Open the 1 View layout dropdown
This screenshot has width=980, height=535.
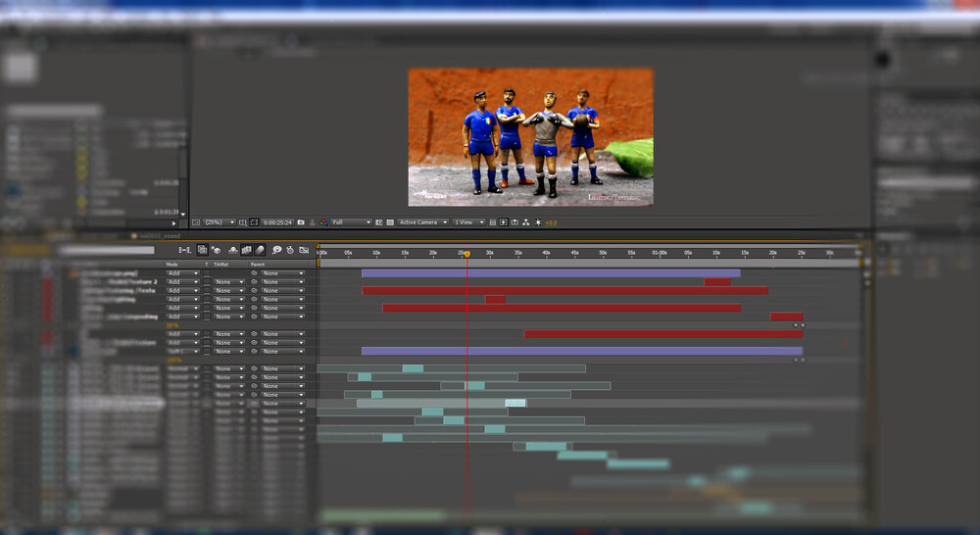pyautogui.click(x=468, y=222)
